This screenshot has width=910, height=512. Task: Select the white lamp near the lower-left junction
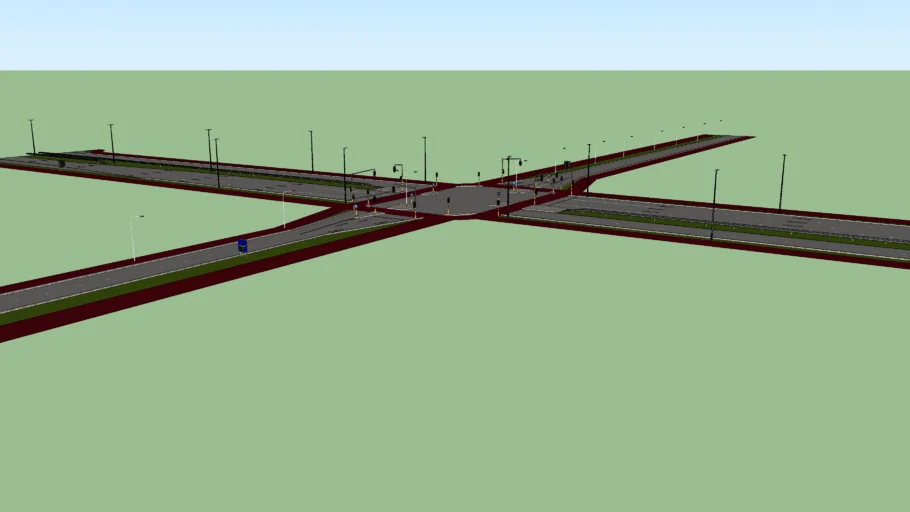pos(284,209)
